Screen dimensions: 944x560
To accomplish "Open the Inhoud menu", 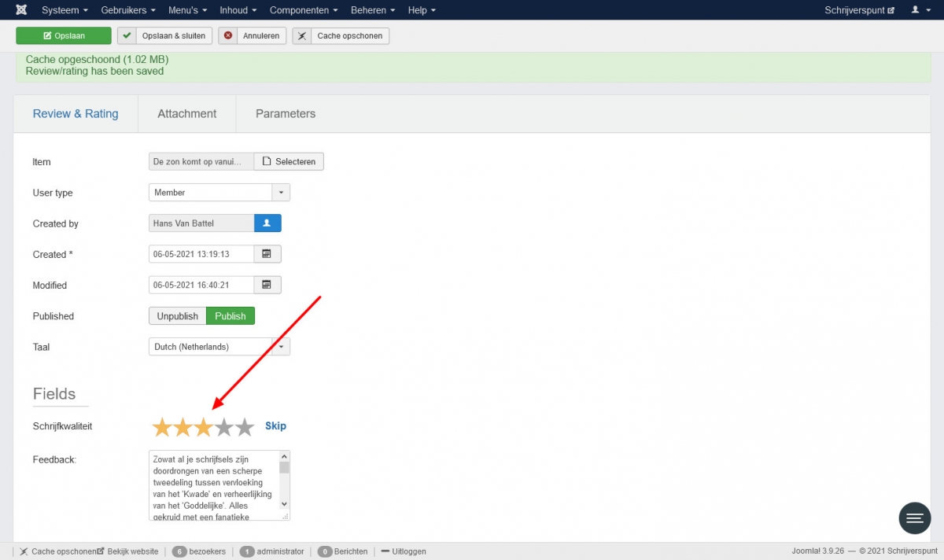I will pyautogui.click(x=238, y=10).
